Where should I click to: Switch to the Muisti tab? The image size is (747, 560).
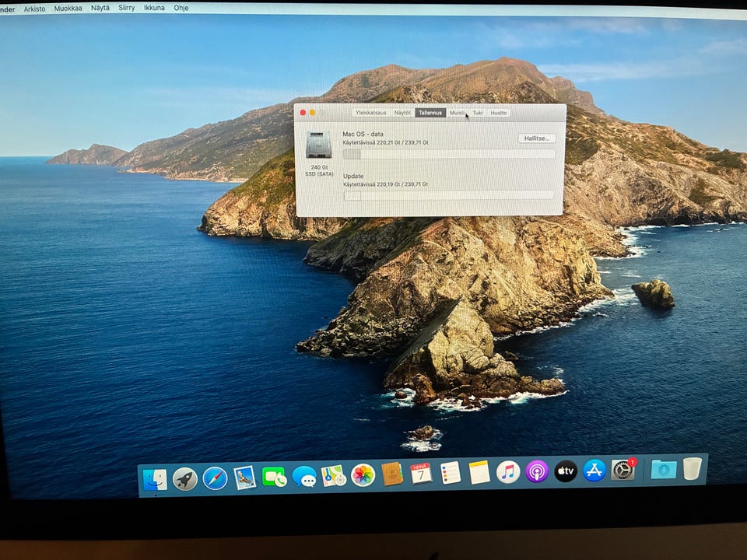point(457,113)
